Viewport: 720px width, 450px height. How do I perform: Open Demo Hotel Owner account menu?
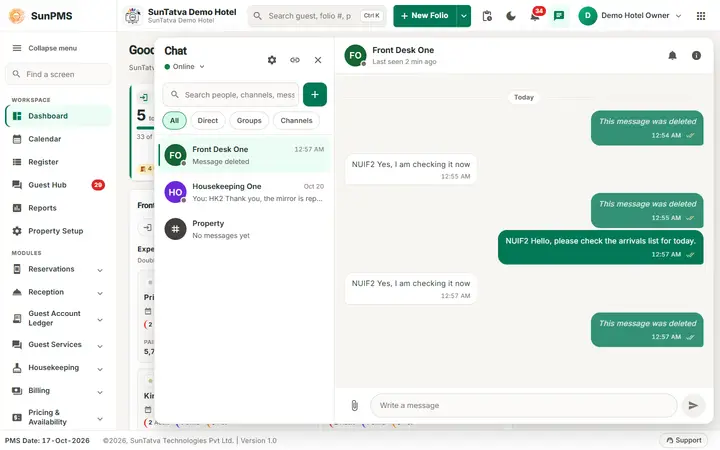pos(630,16)
